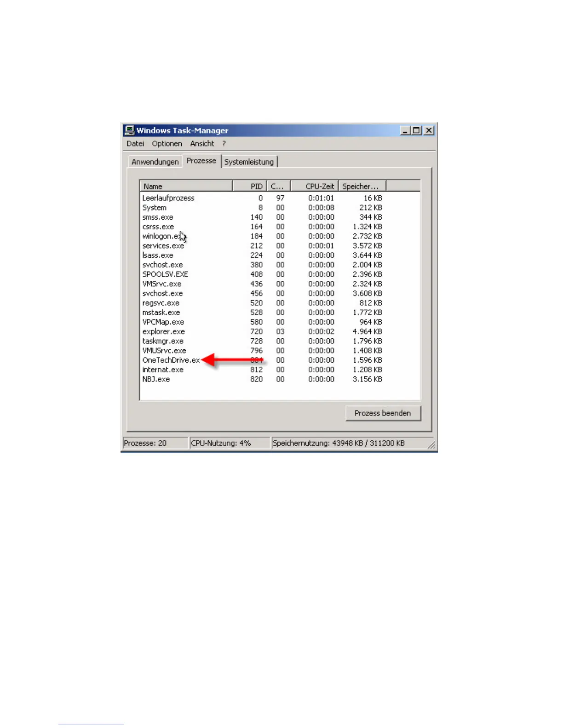Select the System process row
The height and width of the screenshot is (728, 563).
tap(262, 208)
